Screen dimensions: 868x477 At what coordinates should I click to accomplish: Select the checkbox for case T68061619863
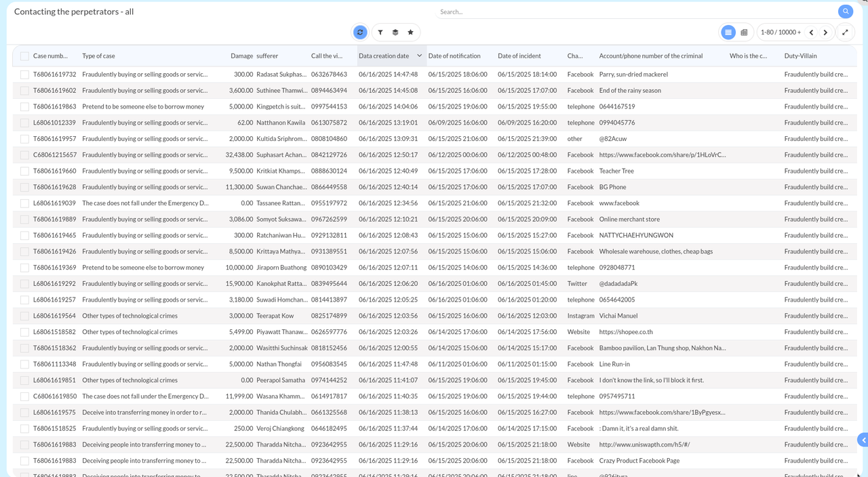pos(24,107)
